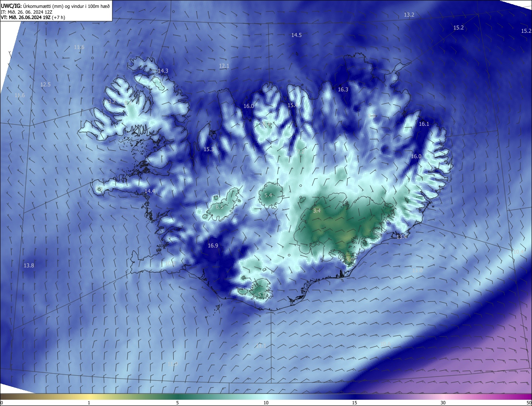Click the initial time 'IT: Mið. 26. 06. 2024 12Z'
The image size is (532, 406).
tap(26, 12)
